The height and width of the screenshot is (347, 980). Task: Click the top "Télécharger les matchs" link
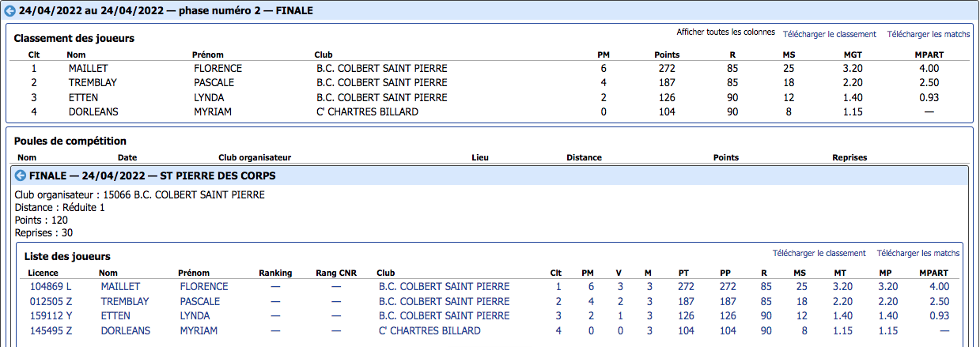pyautogui.click(x=929, y=35)
